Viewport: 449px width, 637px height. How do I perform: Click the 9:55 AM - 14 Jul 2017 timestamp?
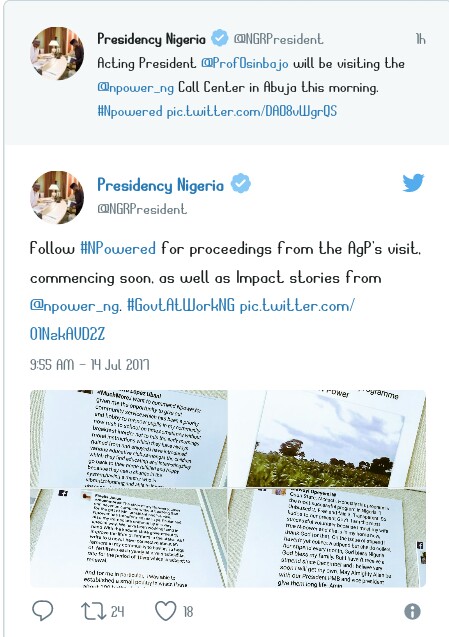[x=90, y=364]
